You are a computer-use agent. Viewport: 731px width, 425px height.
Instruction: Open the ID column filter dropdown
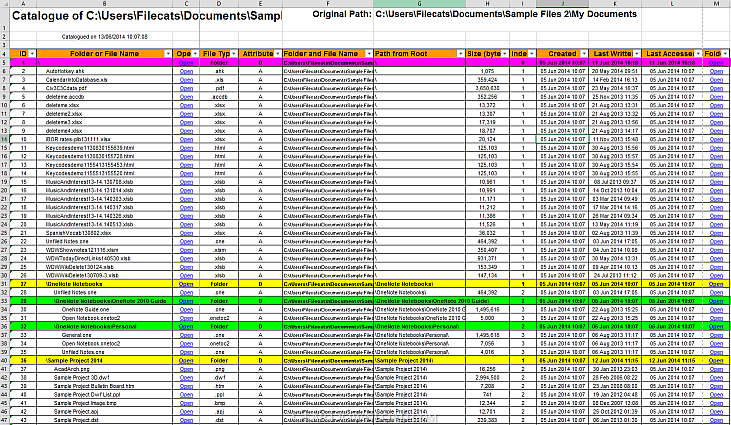pos(31,53)
